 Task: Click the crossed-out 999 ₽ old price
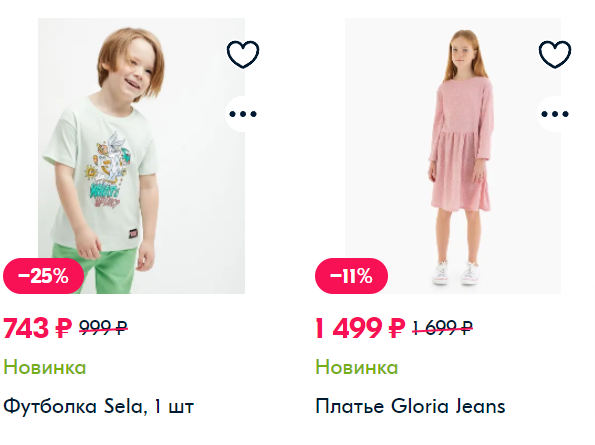[x=103, y=327]
